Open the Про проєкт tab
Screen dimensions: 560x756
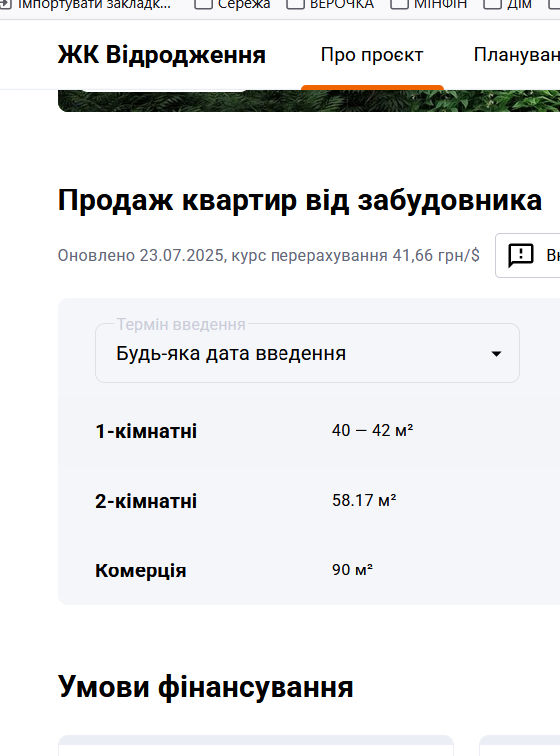click(x=372, y=55)
